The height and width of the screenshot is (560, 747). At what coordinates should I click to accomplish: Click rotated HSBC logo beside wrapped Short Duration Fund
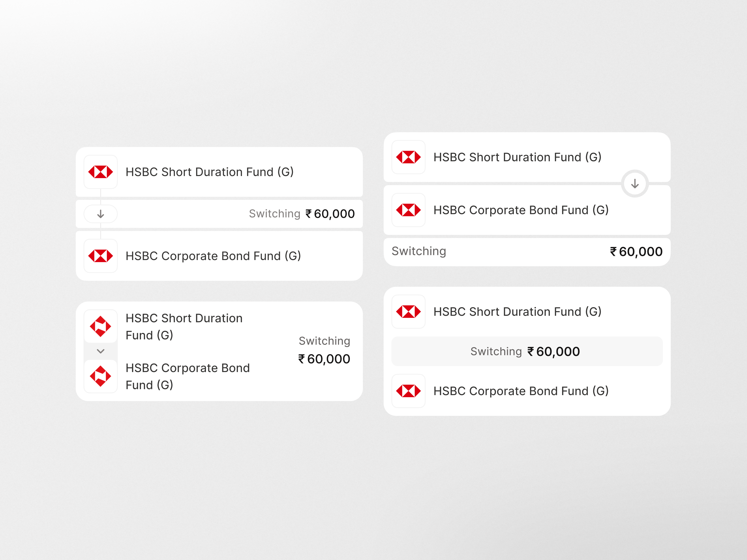pos(101,326)
